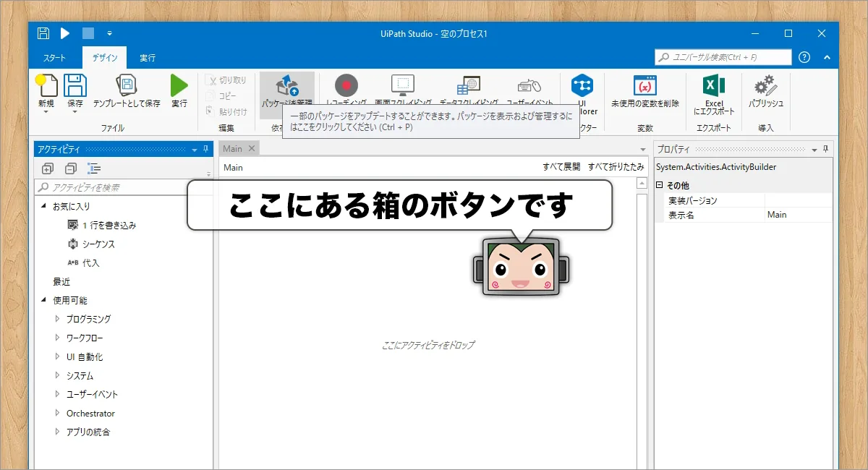
Task: Switch to the スタート tab
Action: tap(54, 58)
